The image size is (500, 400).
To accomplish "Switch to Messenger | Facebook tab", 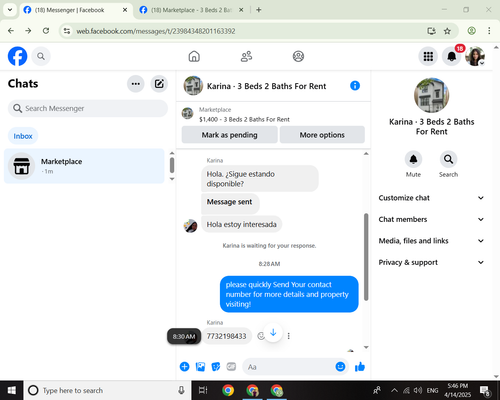I will point(76,10).
